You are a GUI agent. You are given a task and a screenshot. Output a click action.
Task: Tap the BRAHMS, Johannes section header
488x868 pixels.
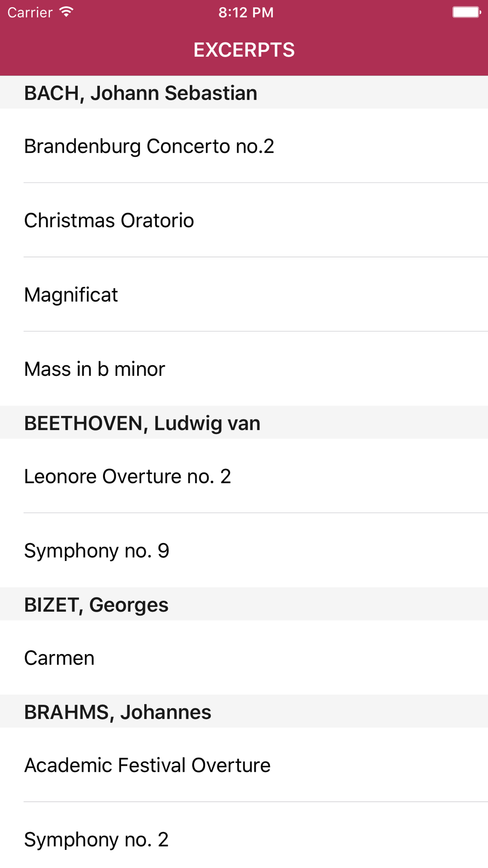click(244, 711)
